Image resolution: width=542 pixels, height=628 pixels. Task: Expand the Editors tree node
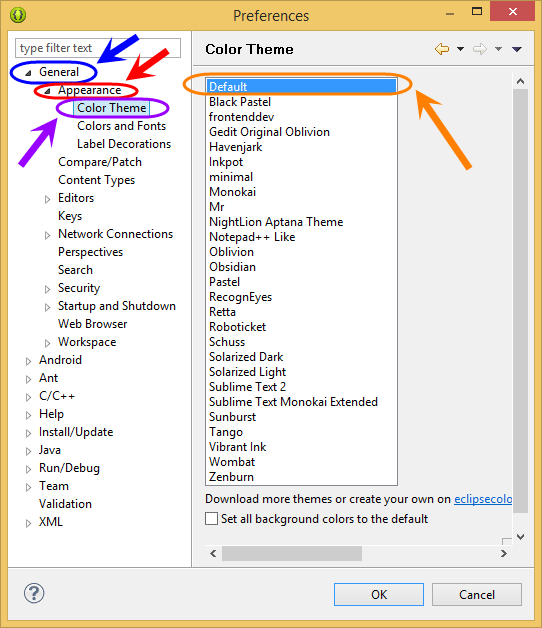(x=47, y=199)
